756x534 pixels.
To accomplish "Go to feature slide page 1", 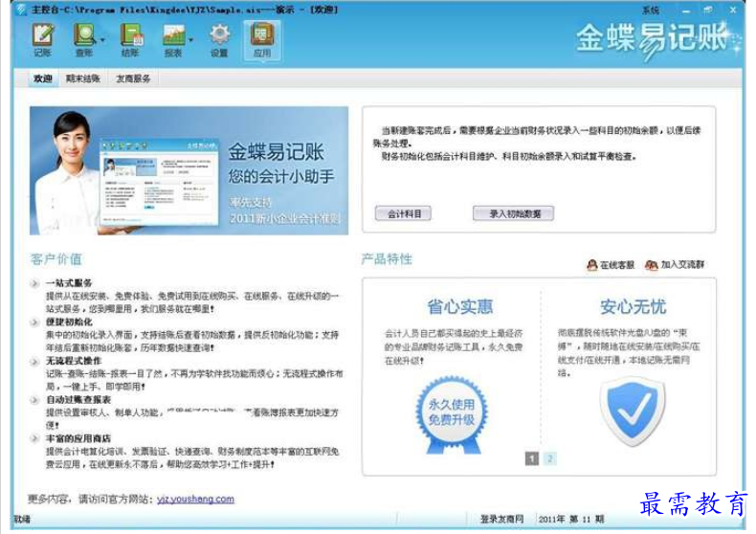I will click(x=531, y=458).
